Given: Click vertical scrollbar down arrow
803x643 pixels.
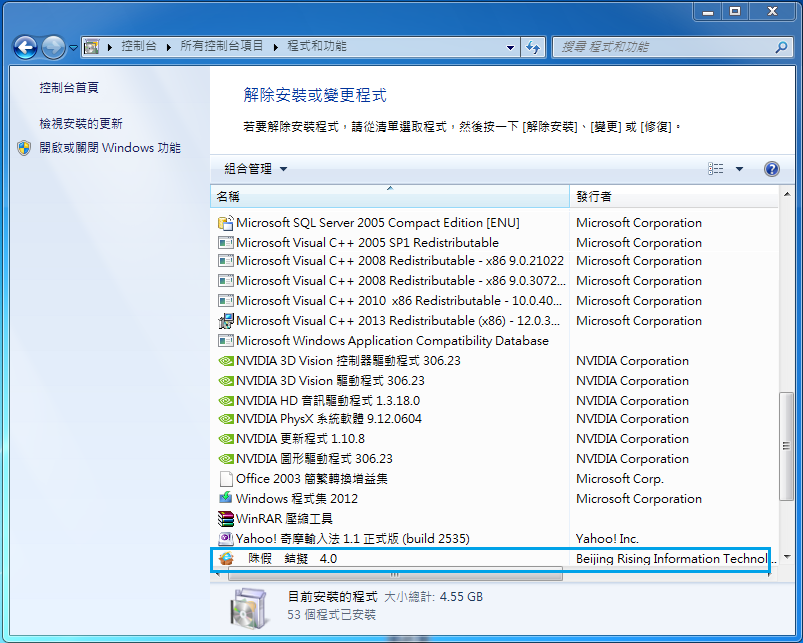Looking at the screenshot, I should (787, 557).
